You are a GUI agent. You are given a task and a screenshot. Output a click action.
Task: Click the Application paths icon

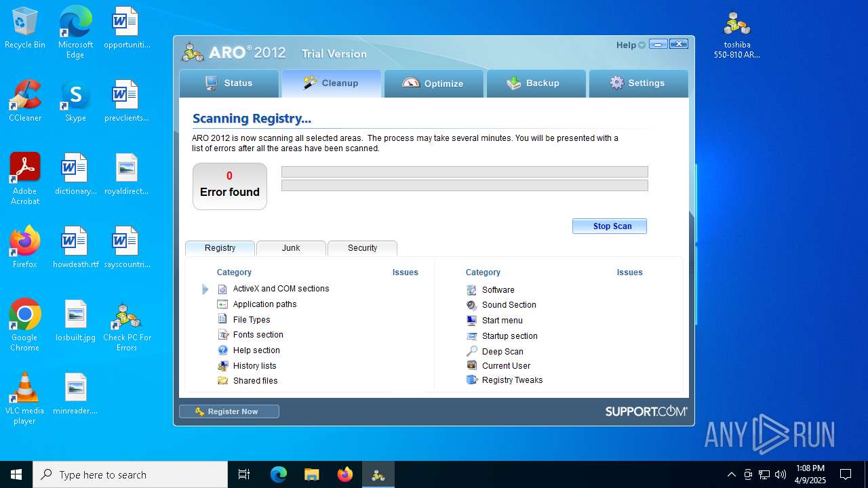click(222, 304)
